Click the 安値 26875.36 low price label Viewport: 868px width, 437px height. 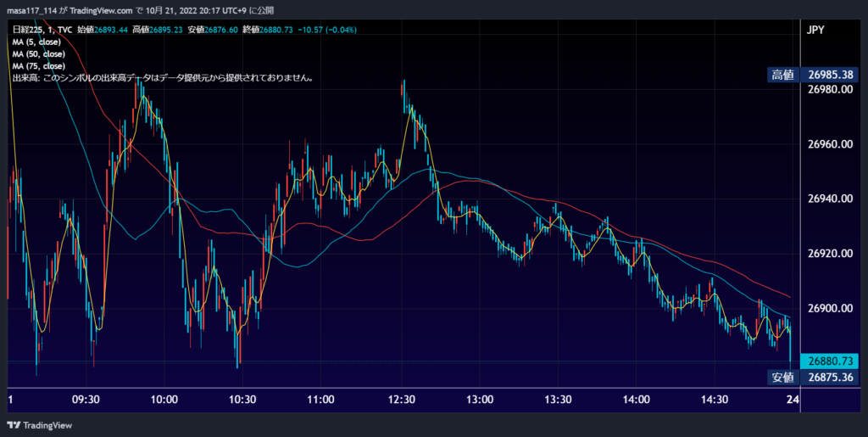coord(813,378)
